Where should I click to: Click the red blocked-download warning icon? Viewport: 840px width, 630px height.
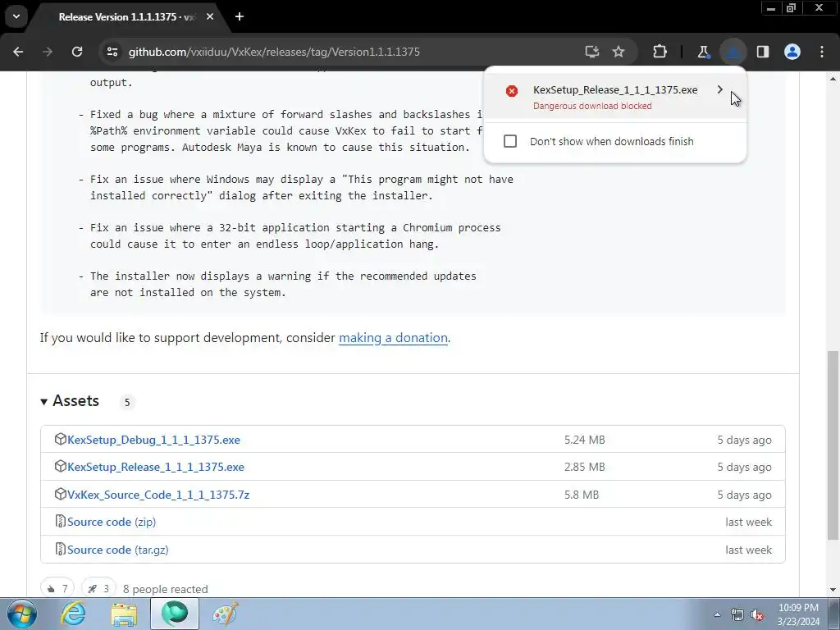(512, 90)
